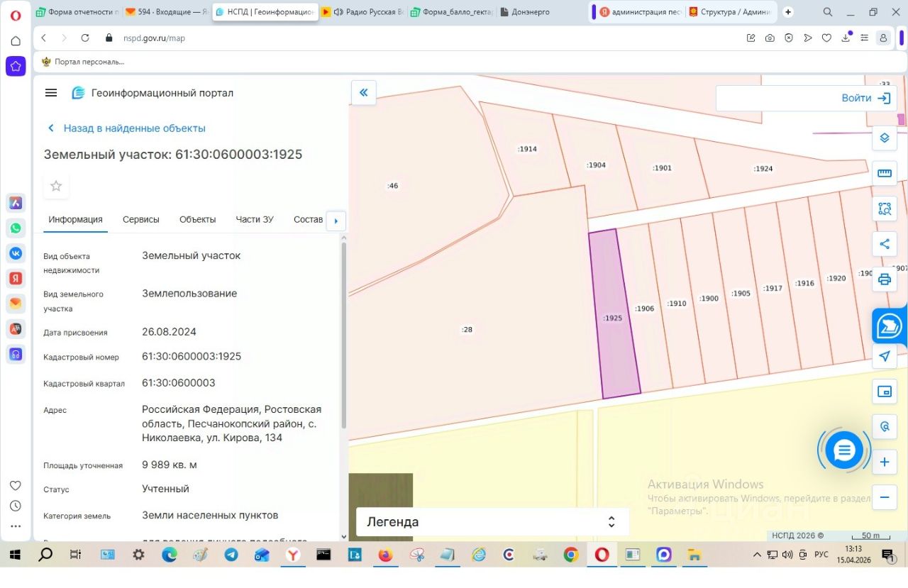The width and height of the screenshot is (908, 588).
Task: Take a snapshot with Opera camera icon
Action: pos(770,38)
